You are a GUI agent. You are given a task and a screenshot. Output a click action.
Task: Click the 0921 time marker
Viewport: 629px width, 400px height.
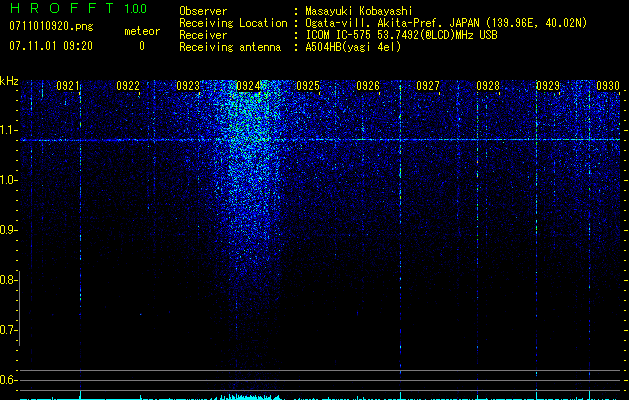(x=67, y=86)
